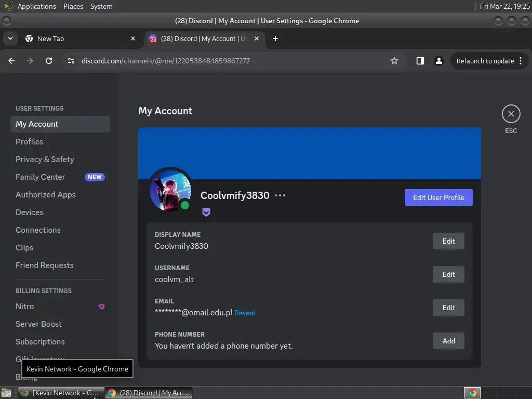Open the System menu

click(x=101, y=6)
